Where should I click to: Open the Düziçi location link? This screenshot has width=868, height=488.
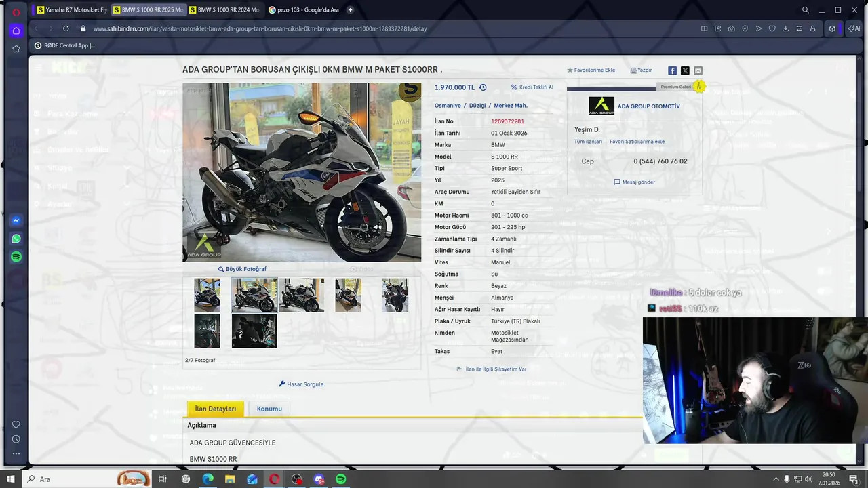point(477,106)
